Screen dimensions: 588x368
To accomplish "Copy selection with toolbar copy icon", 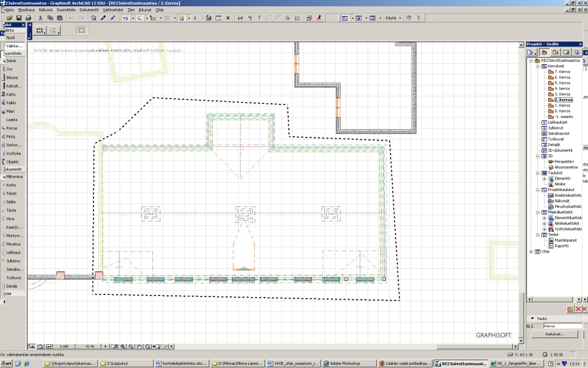I will [x=50, y=18].
